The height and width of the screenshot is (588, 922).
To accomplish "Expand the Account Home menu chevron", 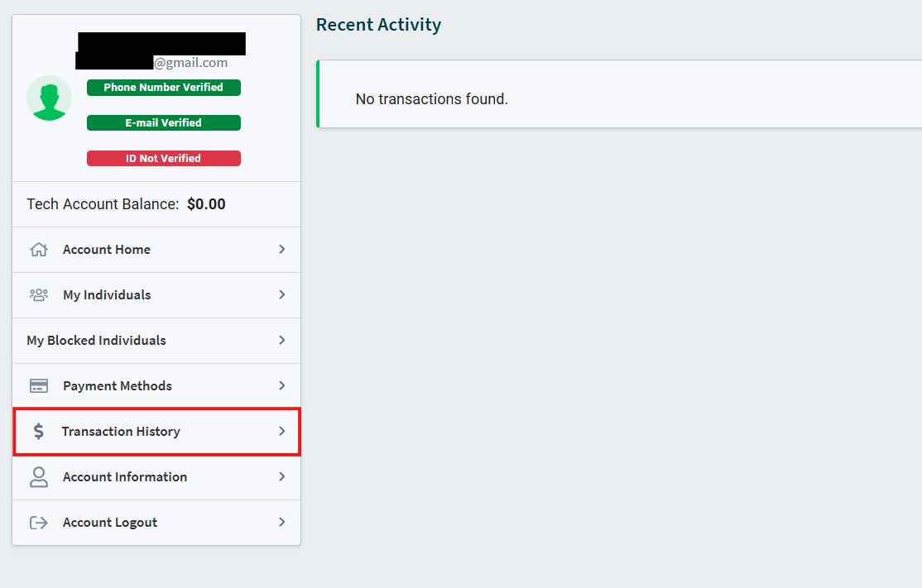I will 281,249.
